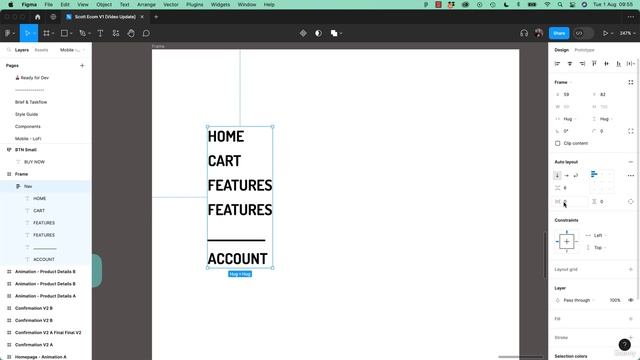The image size is (640, 360).
Task: Toggle Dev Mode switch
Action: click(x=583, y=33)
